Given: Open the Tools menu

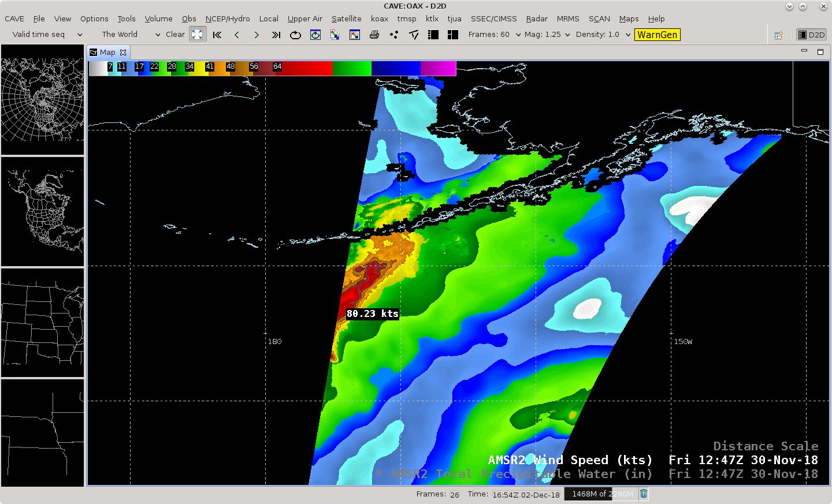Looking at the screenshot, I should [127, 18].
